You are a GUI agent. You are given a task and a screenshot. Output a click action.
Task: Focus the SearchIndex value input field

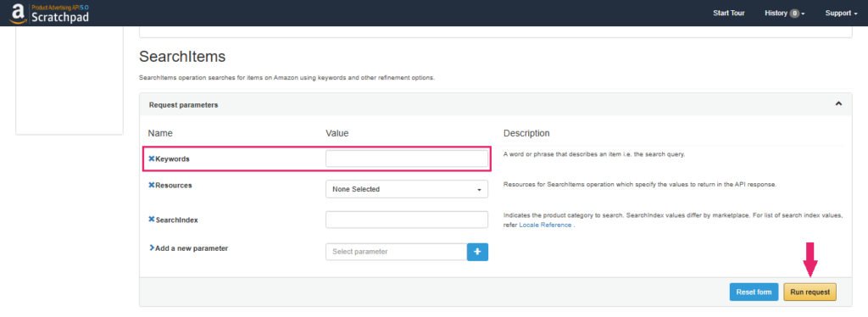point(407,220)
